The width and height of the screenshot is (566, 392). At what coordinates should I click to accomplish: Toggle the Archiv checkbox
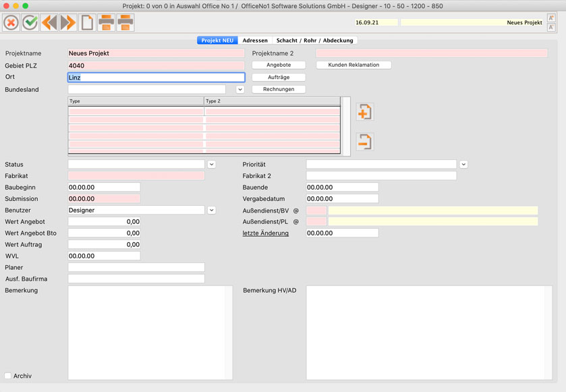[8, 376]
